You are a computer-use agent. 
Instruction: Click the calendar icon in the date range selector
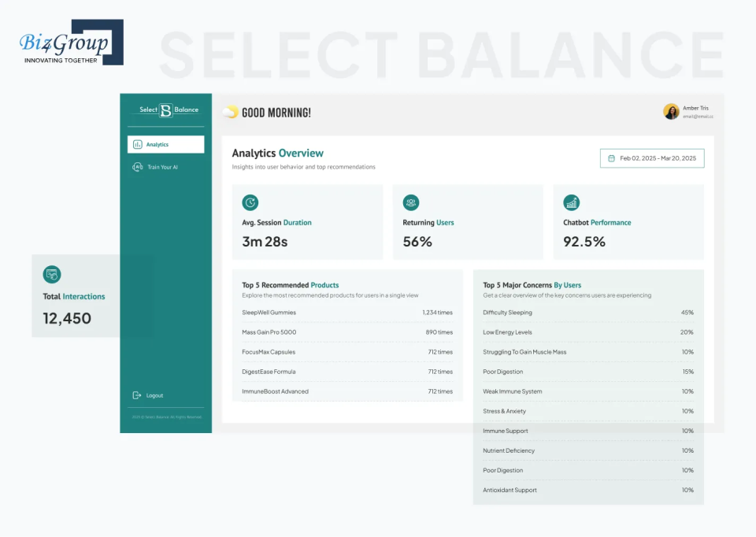click(x=610, y=157)
